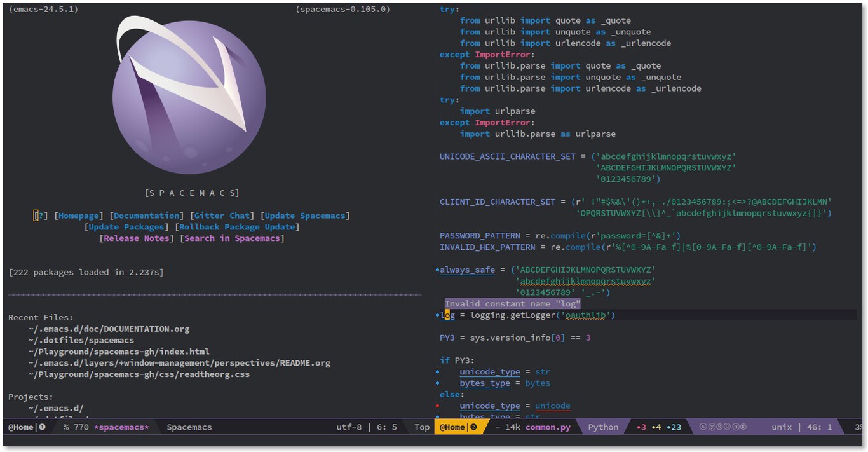Screen dimensions: 868x452
Task: Open the Documentation link
Action: (x=147, y=216)
